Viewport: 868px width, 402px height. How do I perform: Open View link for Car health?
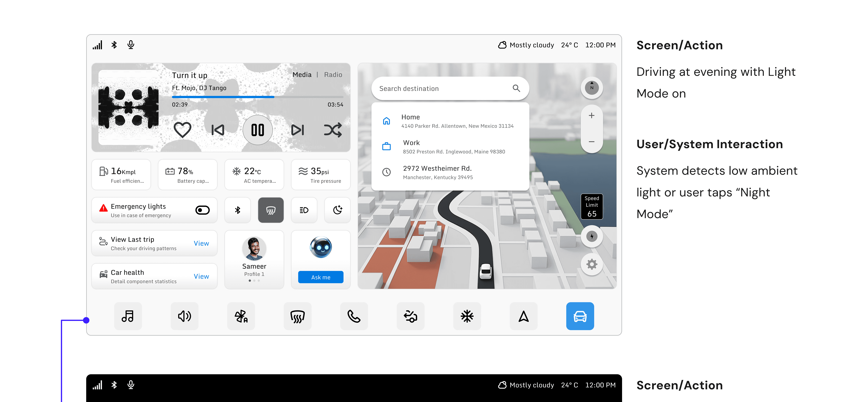(x=201, y=276)
